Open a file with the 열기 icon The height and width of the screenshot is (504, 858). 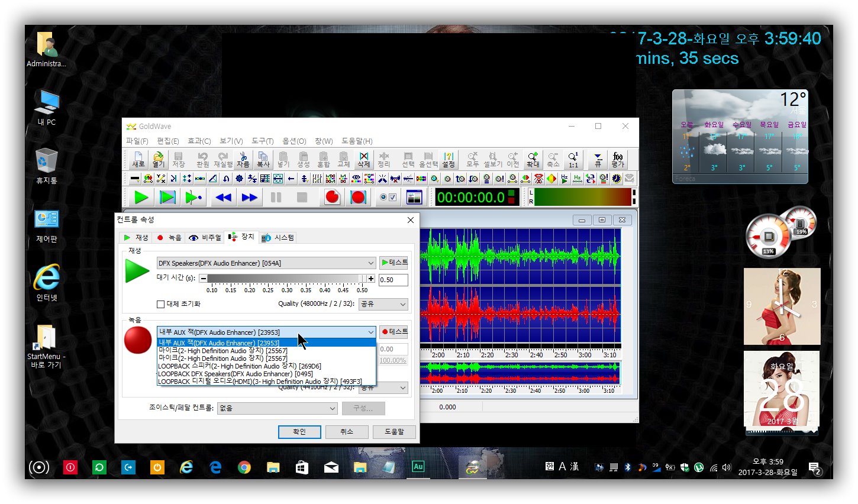coord(159,159)
